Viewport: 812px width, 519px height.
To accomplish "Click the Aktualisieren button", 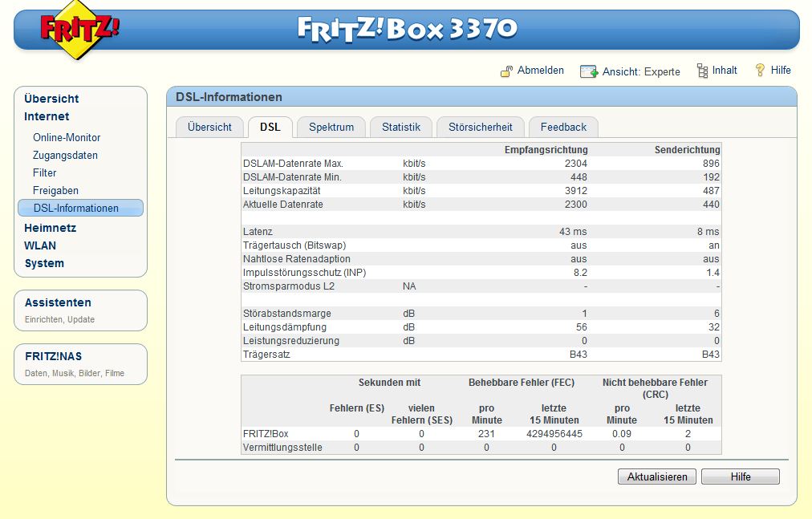I will [657, 476].
